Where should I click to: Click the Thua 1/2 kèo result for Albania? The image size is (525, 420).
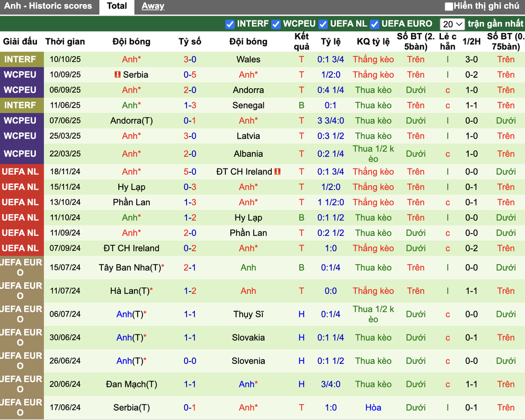click(x=373, y=154)
